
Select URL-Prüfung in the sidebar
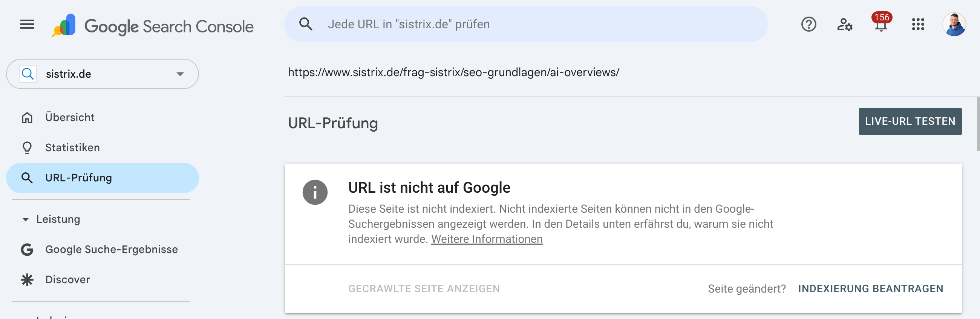tap(103, 178)
